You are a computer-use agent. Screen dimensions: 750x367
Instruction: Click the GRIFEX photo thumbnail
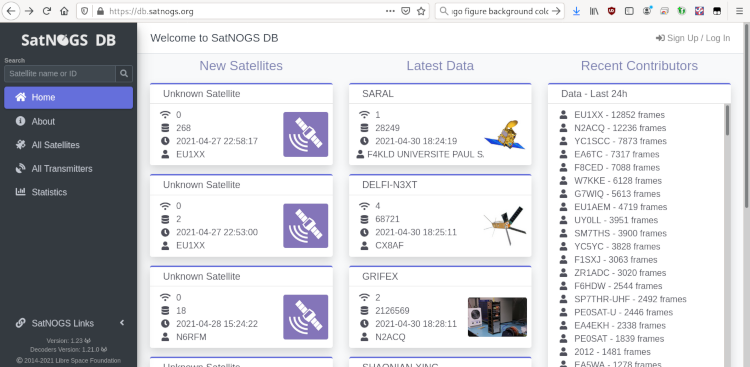click(x=497, y=317)
